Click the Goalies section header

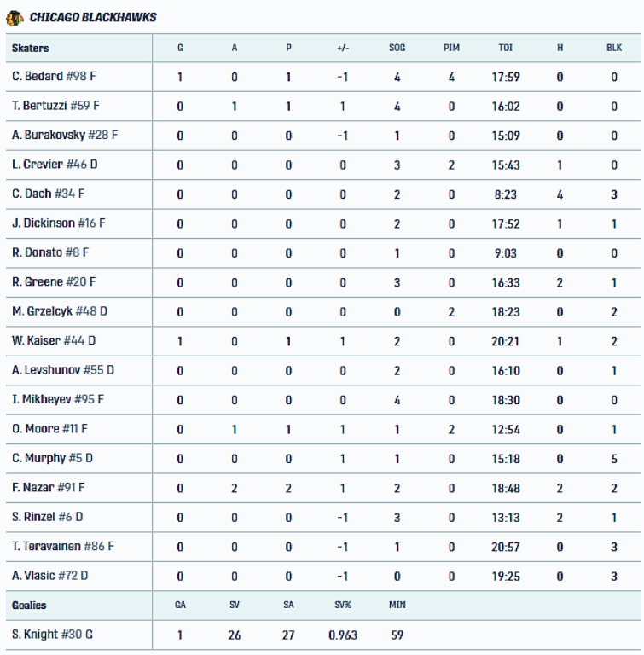point(29,606)
